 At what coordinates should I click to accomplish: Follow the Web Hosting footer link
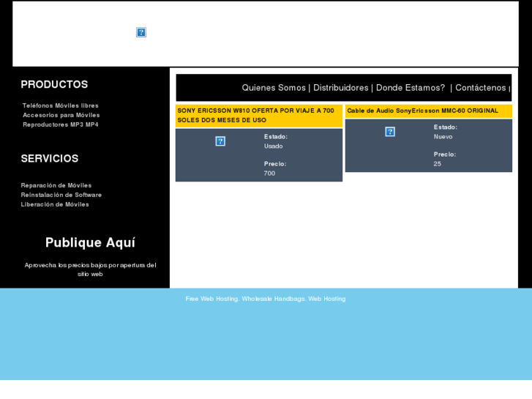(x=326, y=299)
